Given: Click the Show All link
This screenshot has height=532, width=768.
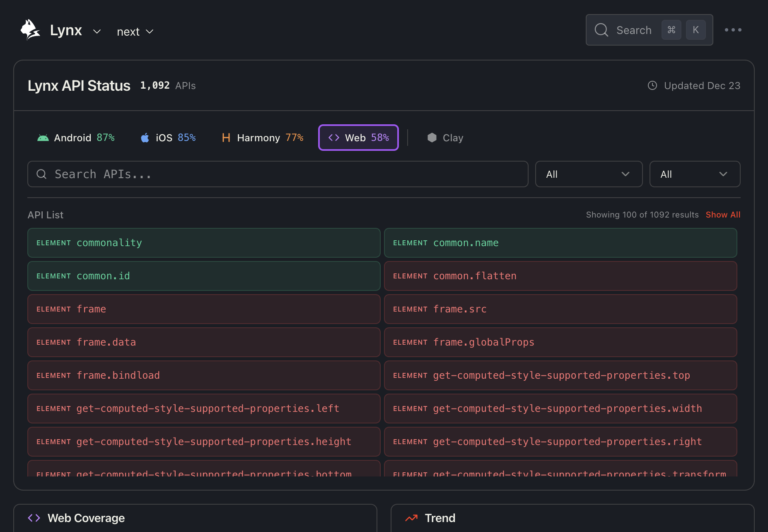Looking at the screenshot, I should [723, 215].
